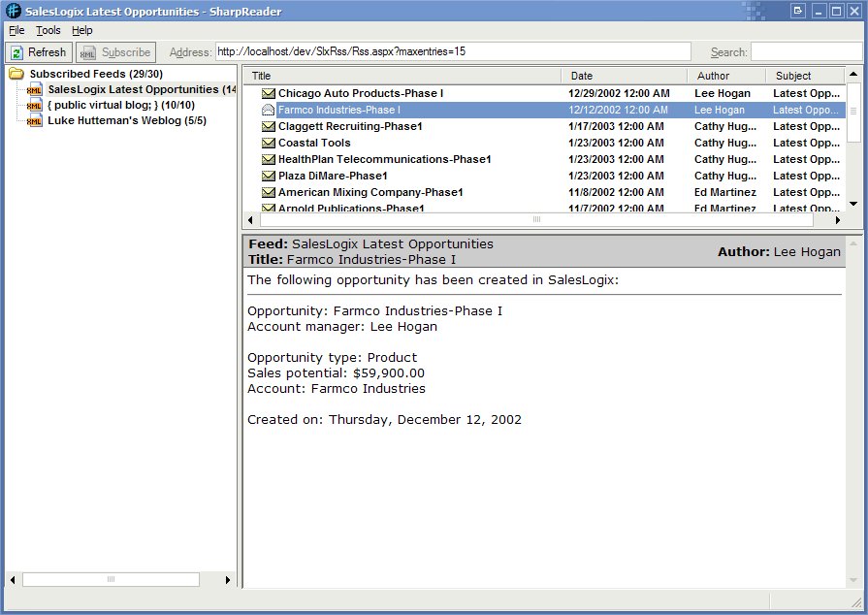Click the Subscribe XML icon in toolbar
The image size is (868, 615).
87,52
